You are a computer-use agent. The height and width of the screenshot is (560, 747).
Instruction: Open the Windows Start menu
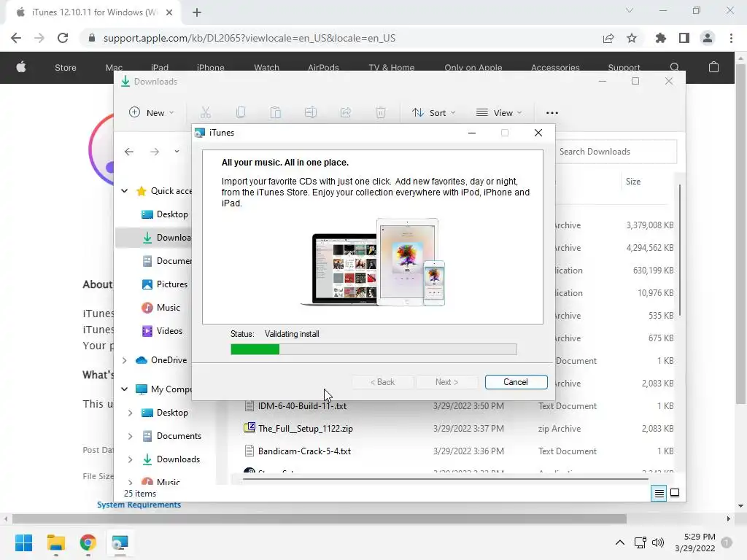coord(23,542)
